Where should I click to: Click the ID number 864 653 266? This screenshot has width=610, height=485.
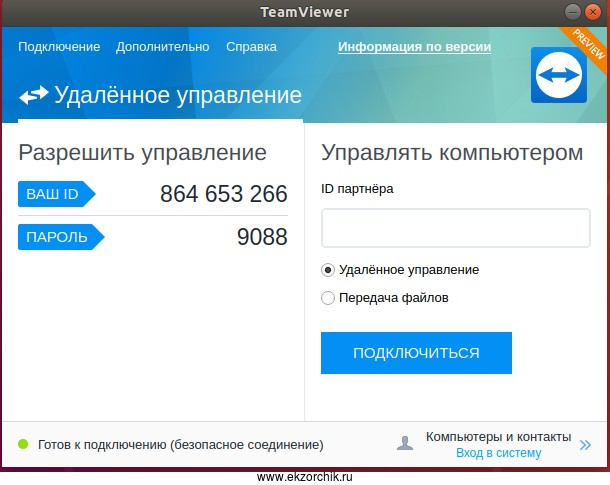224,194
